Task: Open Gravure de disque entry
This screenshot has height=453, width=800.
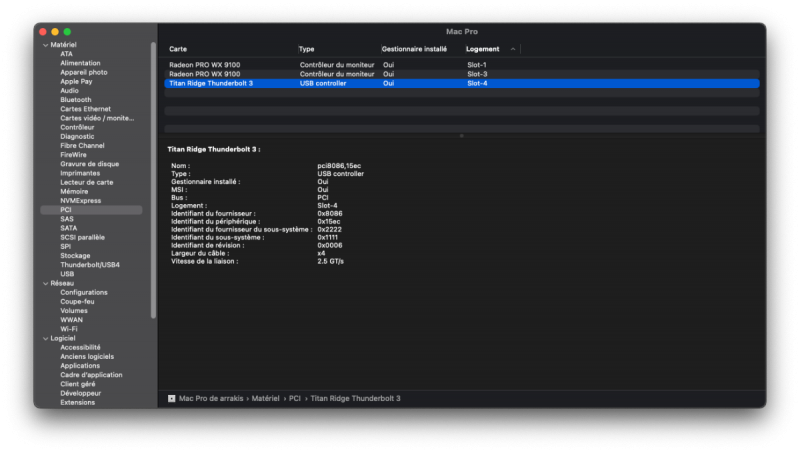Action: tap(89, 164)
